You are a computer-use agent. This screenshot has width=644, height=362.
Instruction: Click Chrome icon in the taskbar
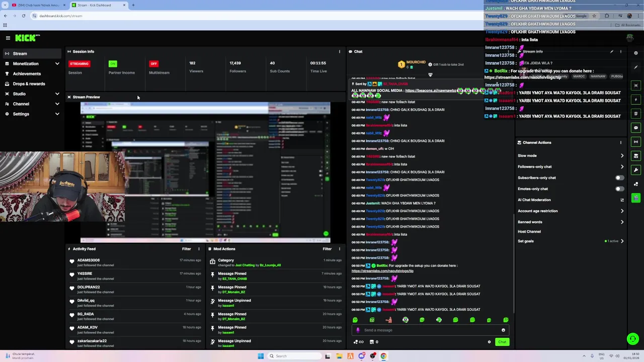tap(383, 356)
